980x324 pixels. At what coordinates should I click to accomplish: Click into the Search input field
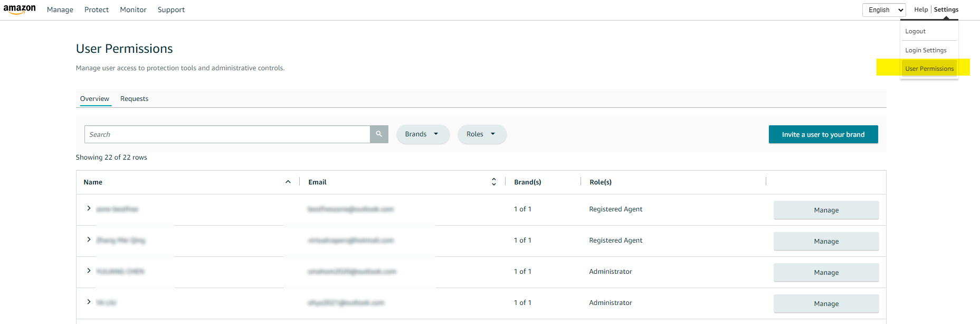[227, 135]
